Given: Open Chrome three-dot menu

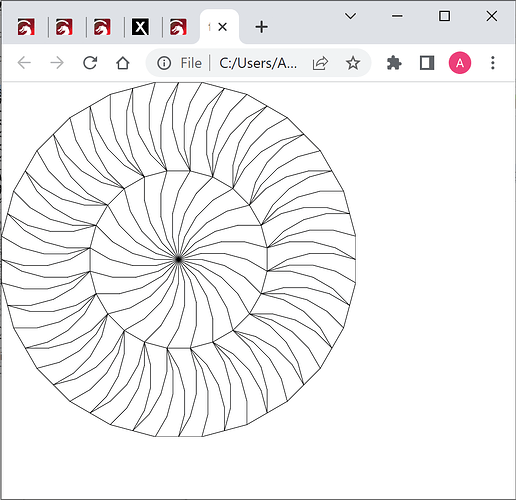Looking at the screenshot, I should tap(493, 63).
